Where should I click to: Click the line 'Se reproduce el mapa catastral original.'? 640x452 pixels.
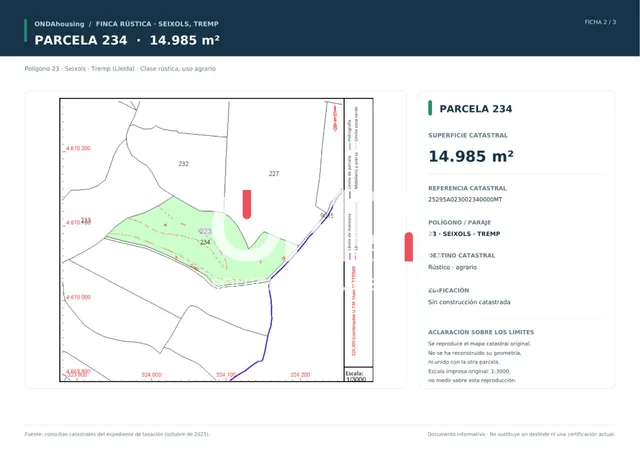click(479, 344)
